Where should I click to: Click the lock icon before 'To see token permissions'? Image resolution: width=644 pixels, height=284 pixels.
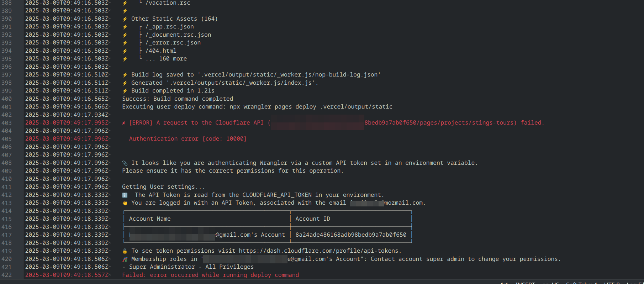pos(125,251)
